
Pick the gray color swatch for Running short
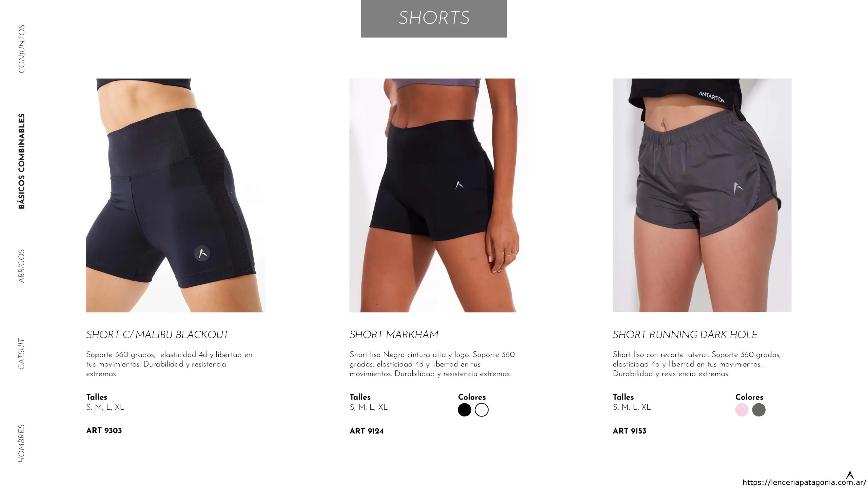(x=759, y=410)
